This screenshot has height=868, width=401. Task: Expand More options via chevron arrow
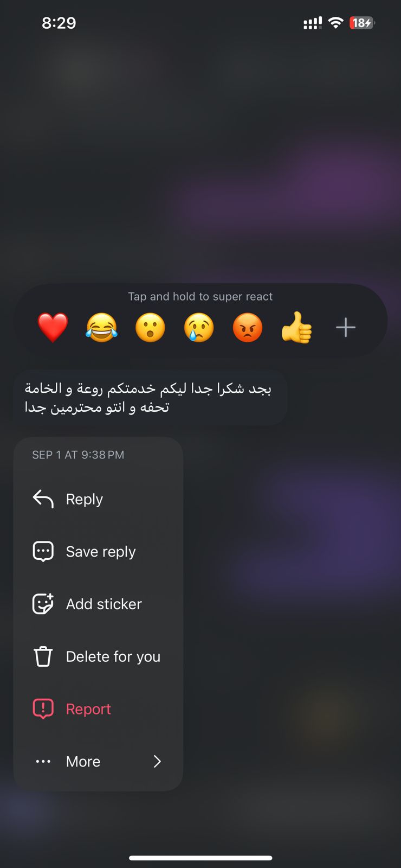pos(157,762)
